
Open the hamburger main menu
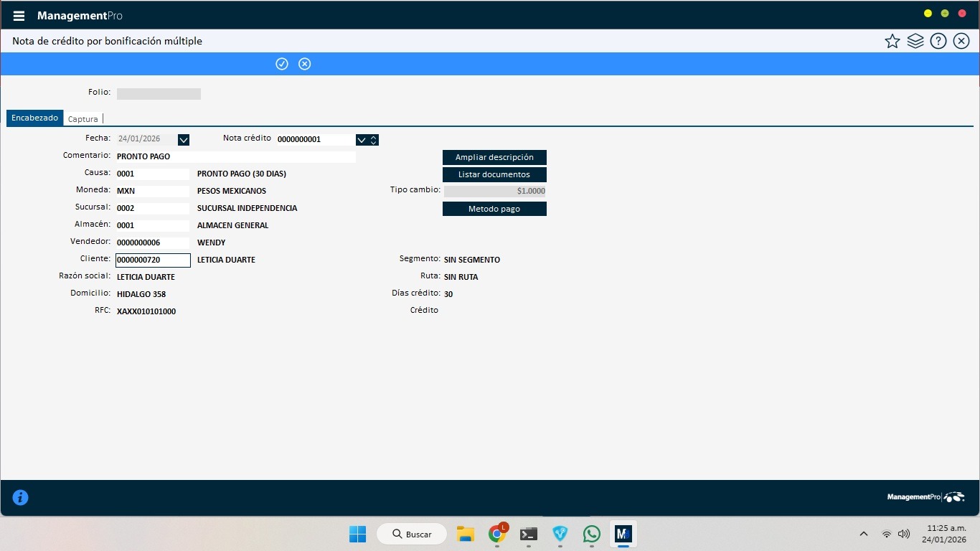tap(19, 16)
